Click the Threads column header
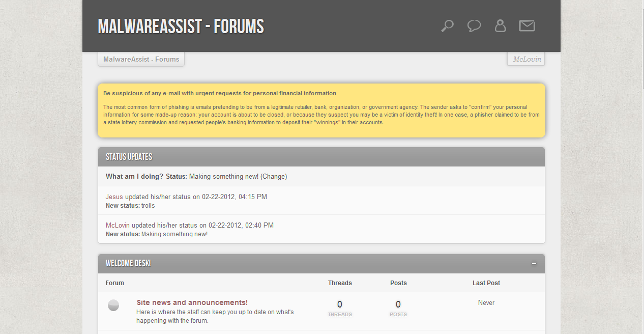Screen dimensions: 644x334 pos(340,283)
